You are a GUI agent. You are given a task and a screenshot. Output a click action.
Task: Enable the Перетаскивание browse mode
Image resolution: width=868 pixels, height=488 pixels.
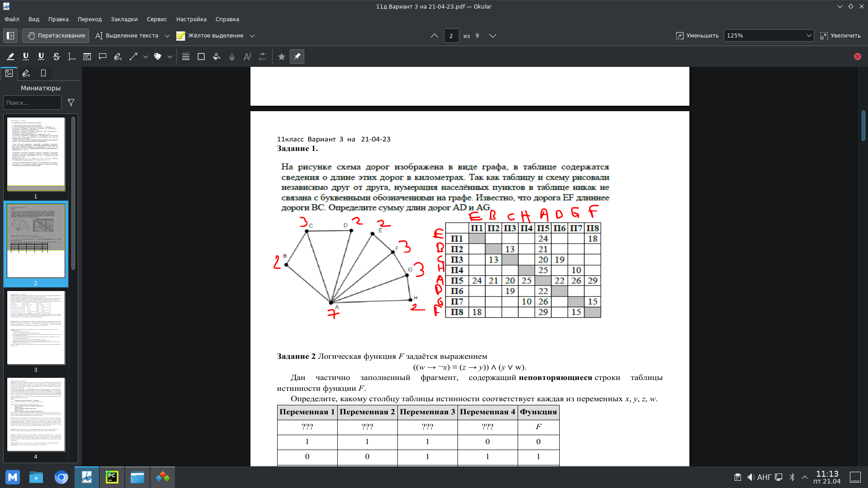(x=56, y=36)
